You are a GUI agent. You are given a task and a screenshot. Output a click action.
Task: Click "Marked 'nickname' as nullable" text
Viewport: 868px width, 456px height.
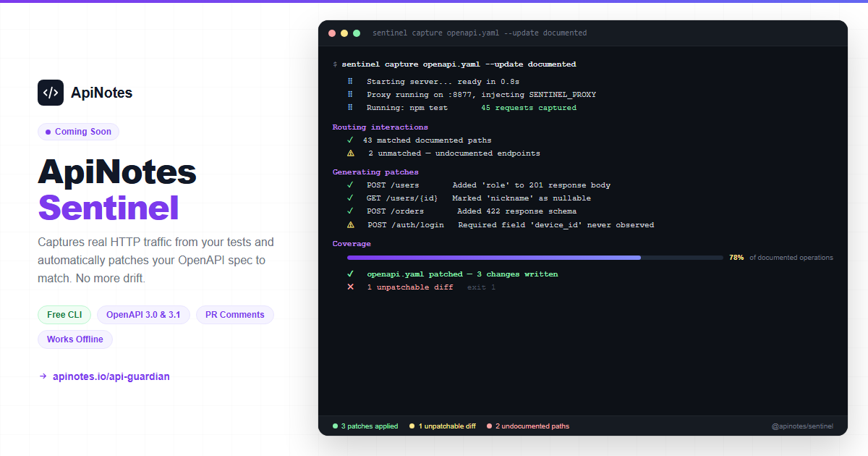tap(522, 198)
